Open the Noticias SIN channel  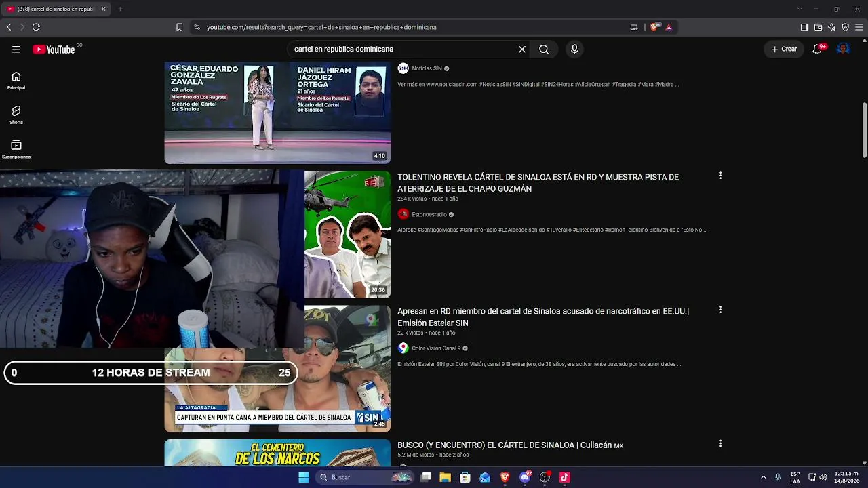click(x=427, y=68)
